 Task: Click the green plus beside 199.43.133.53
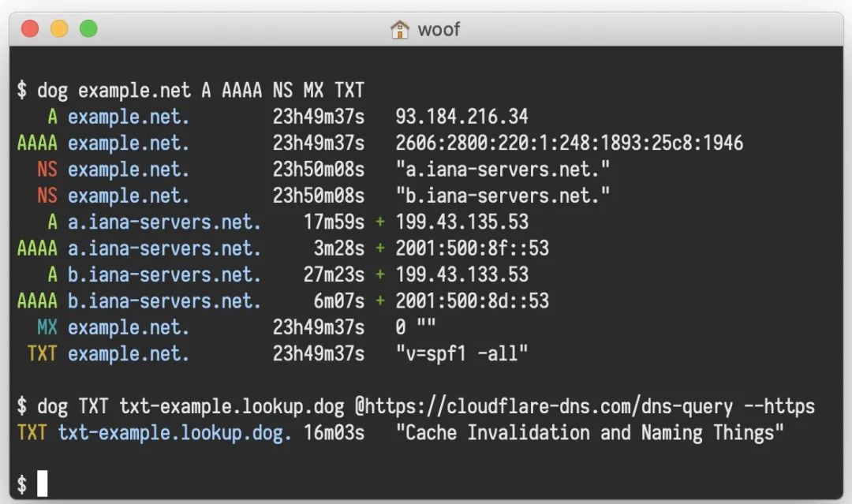pyautogui.click(x=380, y=274)
